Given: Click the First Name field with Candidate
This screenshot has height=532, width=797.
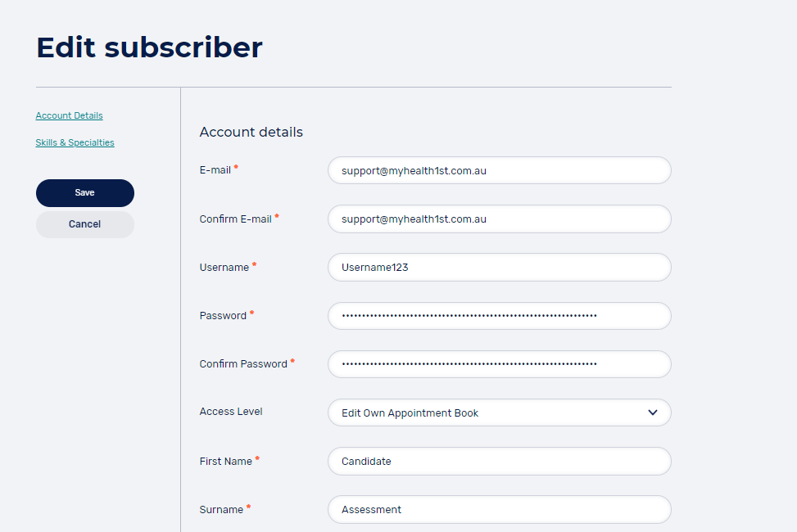Looking at the screenshot, I should click(500, 461).
